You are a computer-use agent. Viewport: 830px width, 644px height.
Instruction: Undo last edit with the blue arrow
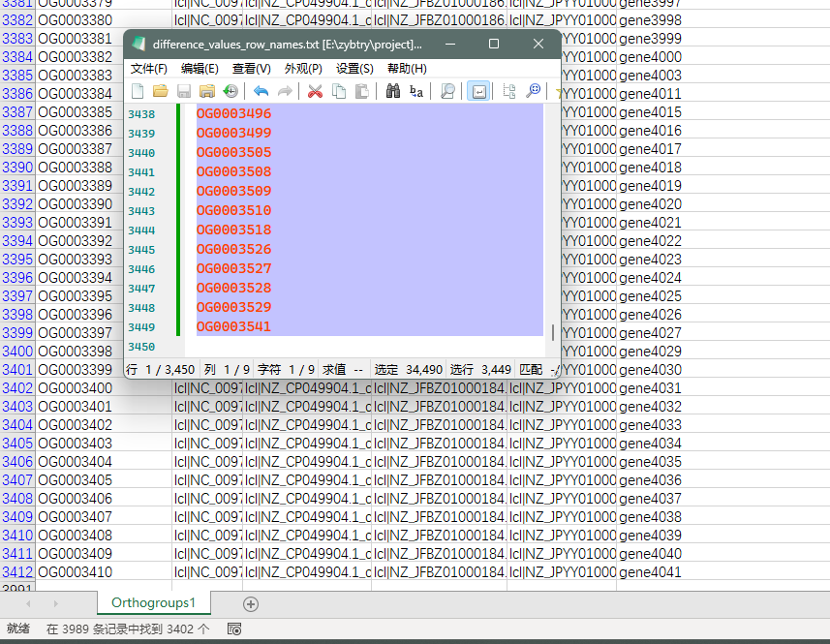point(261,91)
